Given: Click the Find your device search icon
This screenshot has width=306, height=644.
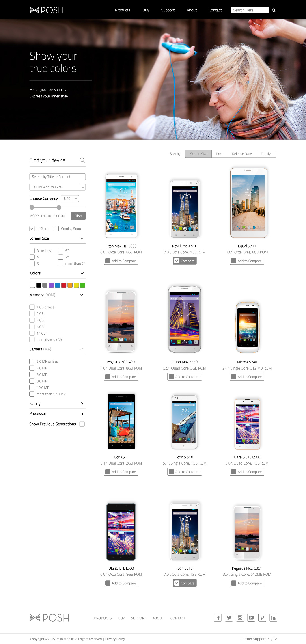Looking at the screenshot, I should coord(82,160).
